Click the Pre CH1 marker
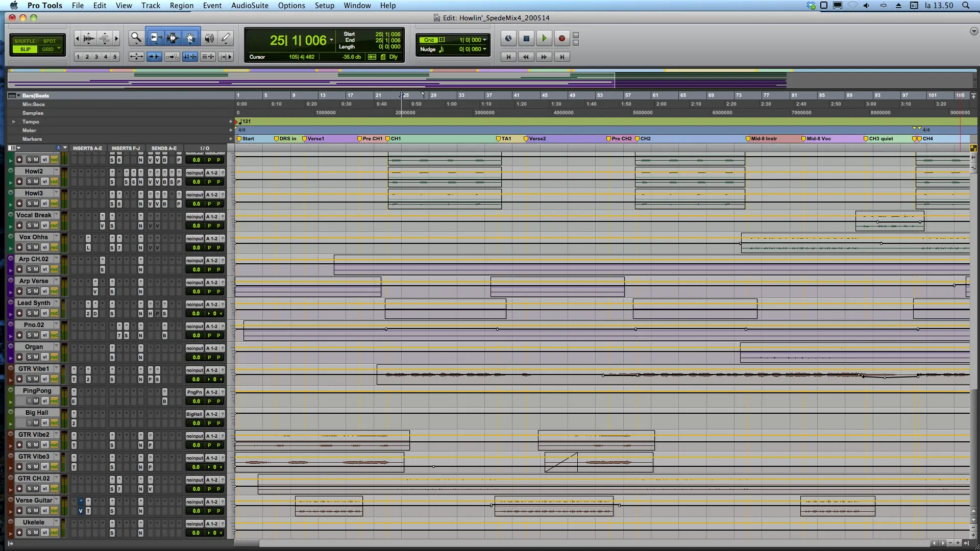 tap(370, 139)
